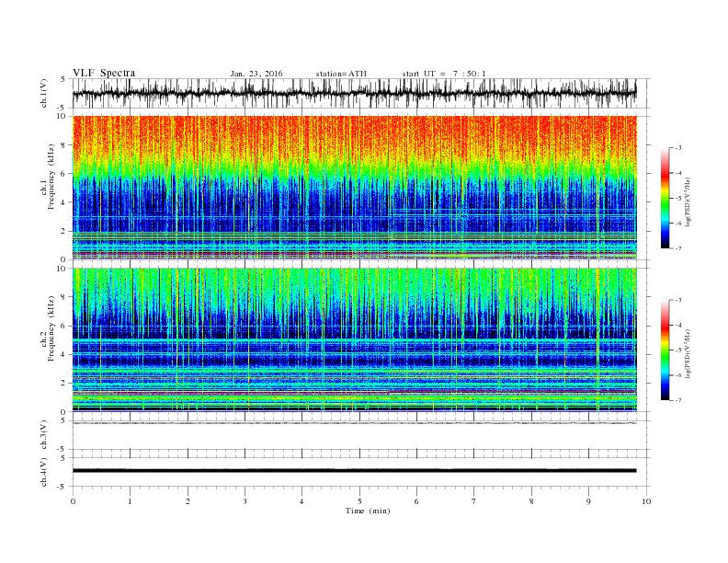This screenshot has width=728, height=563.
Task: Click the "0" tick on the time axis
Action: [x=73, y=501]
